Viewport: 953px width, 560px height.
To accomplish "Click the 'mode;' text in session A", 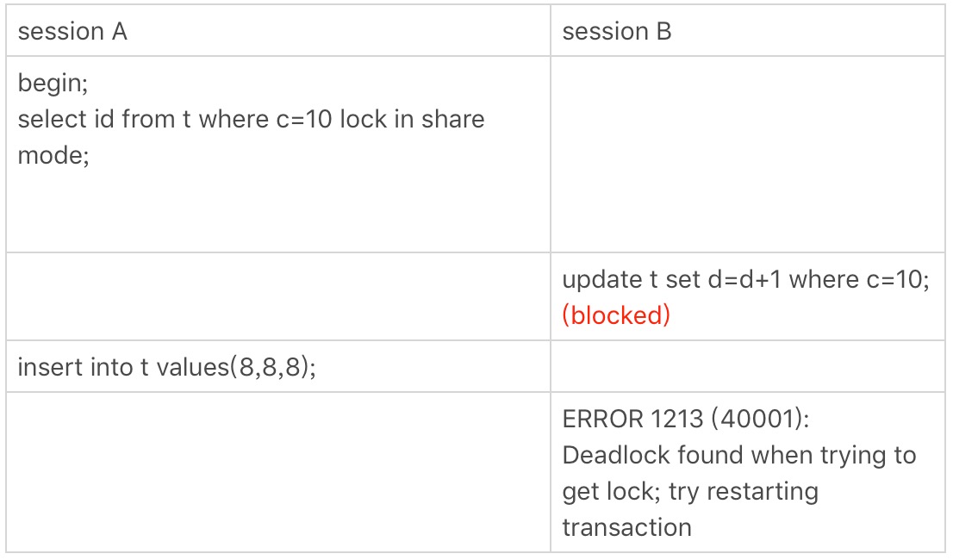I will [53, 155].
